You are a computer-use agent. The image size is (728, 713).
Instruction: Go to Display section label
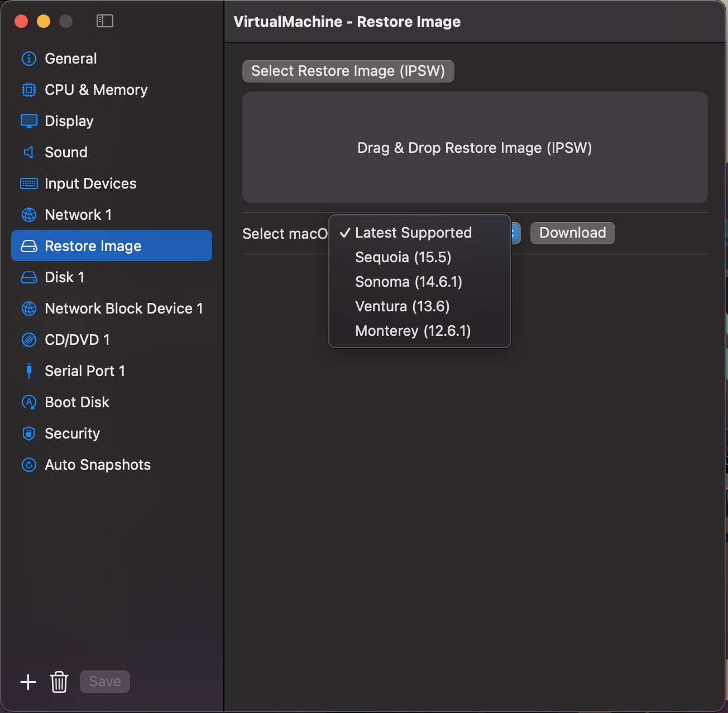(x=69, y=121)
